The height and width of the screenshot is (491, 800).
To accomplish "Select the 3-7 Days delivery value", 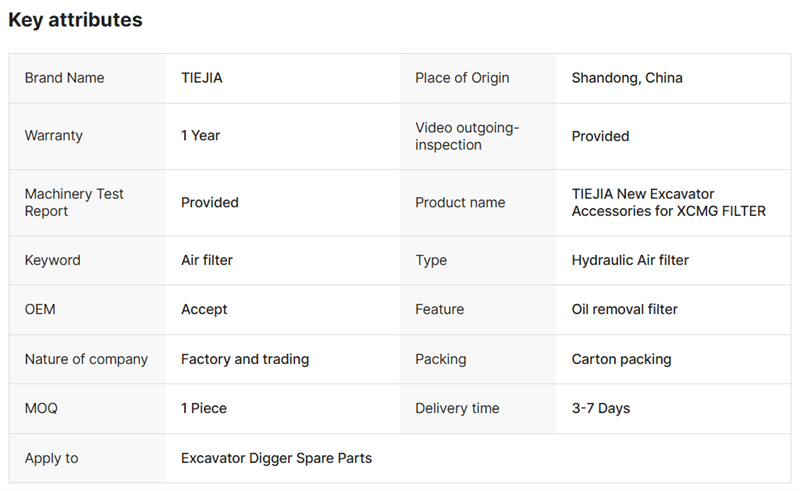I will 601,408.
